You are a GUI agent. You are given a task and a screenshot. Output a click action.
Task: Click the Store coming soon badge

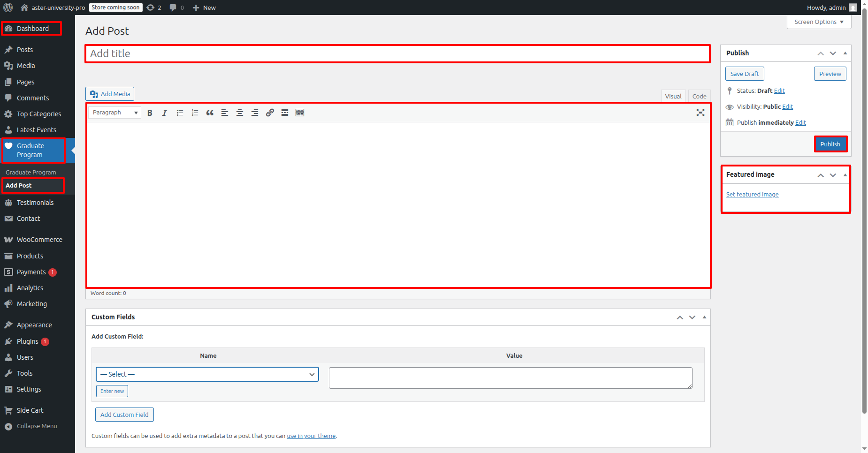point(115,8)
